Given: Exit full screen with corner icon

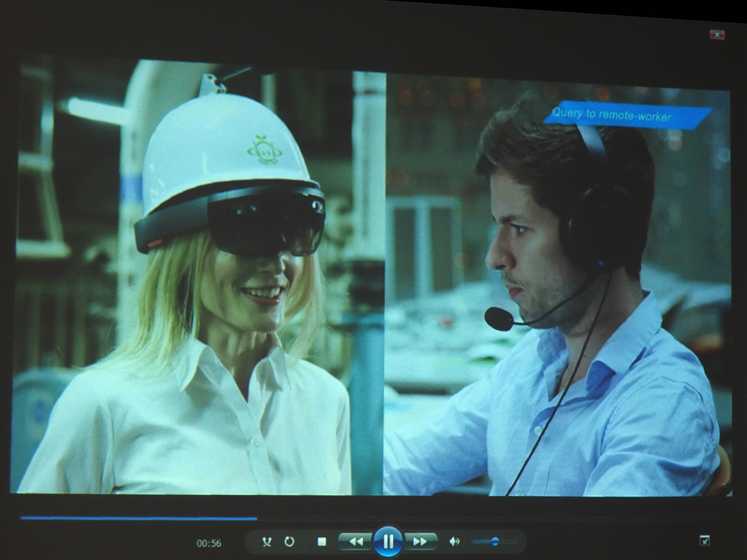Looking at the screenshot, I should [x=704, y=540].
